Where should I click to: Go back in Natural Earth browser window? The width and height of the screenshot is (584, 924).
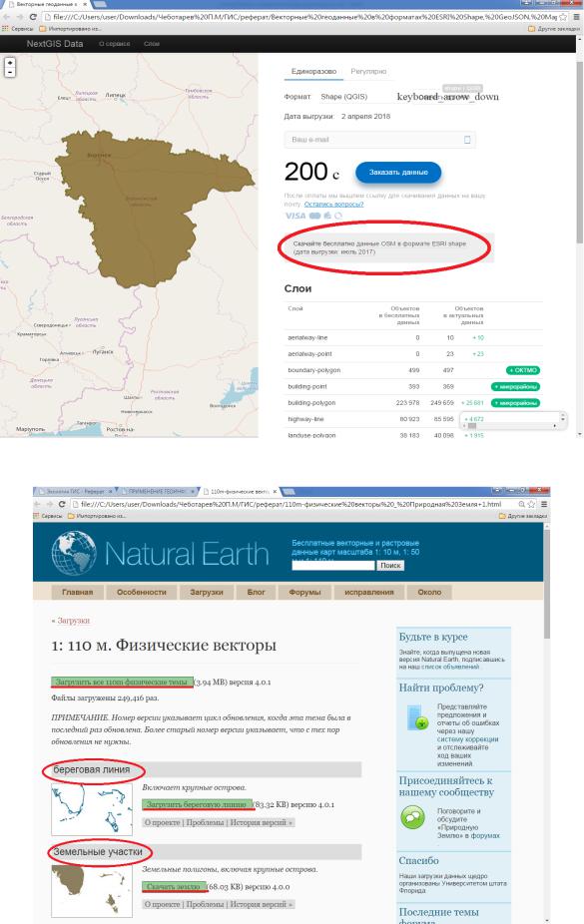[38, 505]
